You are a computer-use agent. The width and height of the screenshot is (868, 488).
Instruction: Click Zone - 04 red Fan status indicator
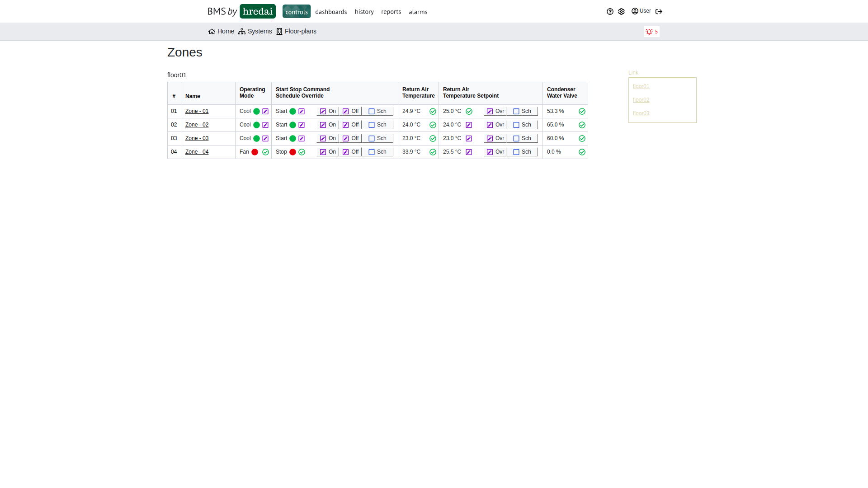point(255,152)
